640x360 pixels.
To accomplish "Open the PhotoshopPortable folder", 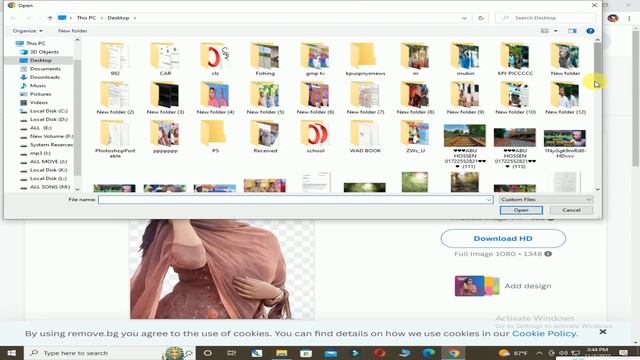I will (115, 139).
